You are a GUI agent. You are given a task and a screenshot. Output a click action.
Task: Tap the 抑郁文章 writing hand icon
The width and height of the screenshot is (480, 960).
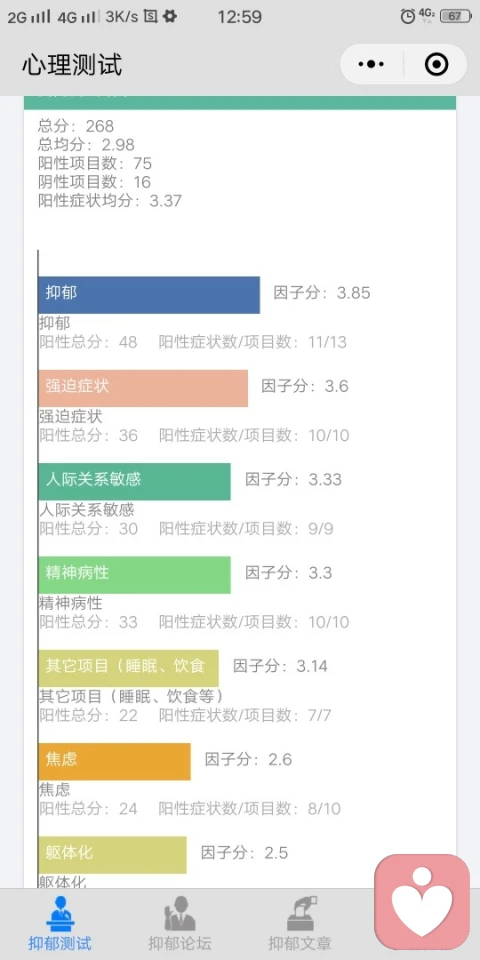(x=300, y=914)
